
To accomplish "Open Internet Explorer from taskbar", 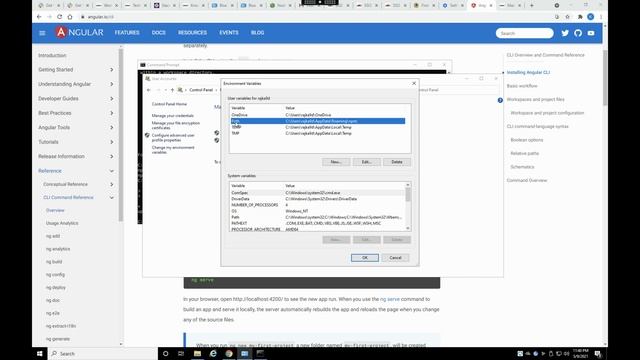I will point(213,353).
